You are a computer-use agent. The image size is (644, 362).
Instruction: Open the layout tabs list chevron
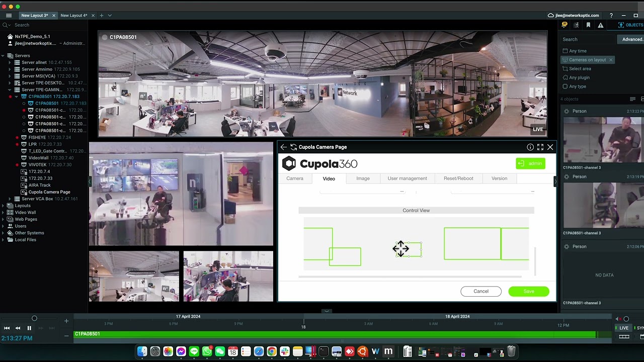[110, 16]
